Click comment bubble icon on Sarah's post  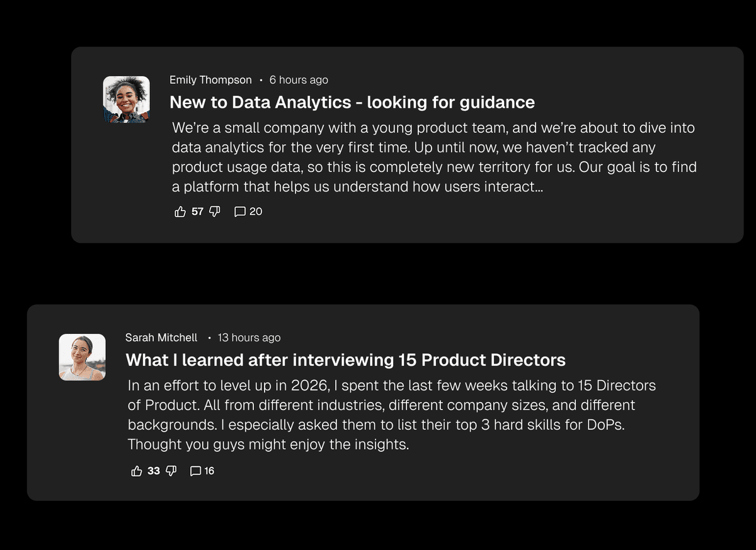(x=195, y=471)
